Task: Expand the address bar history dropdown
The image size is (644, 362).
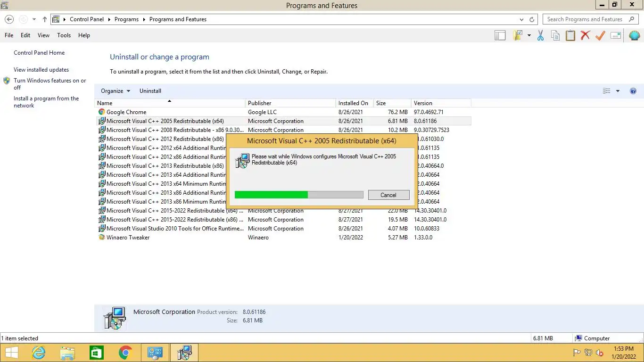Action: click(x=521, y=19)
